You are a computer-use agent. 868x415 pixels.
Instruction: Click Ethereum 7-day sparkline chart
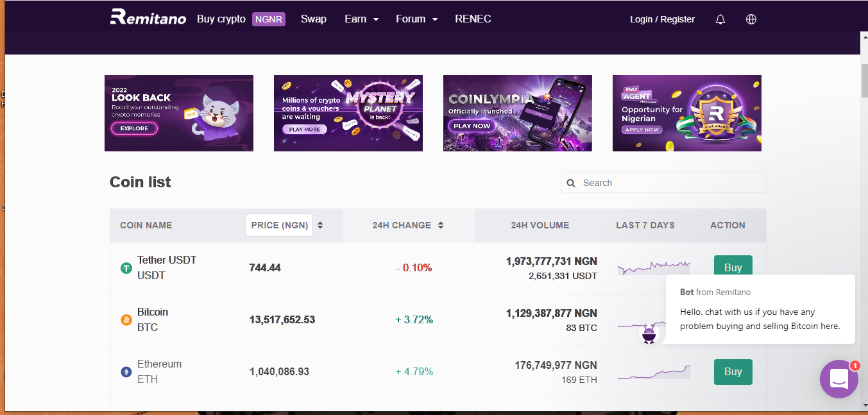654,372
